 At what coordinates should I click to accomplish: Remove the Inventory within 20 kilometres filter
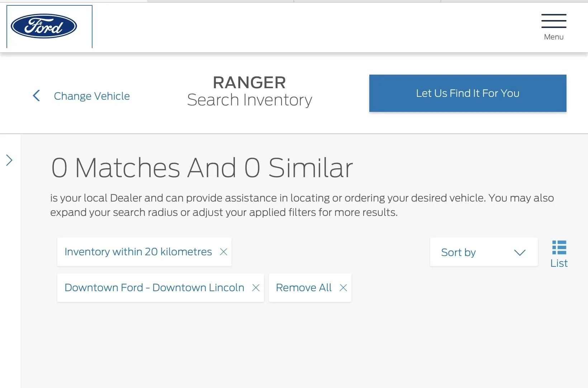click(x=223, y=252)
